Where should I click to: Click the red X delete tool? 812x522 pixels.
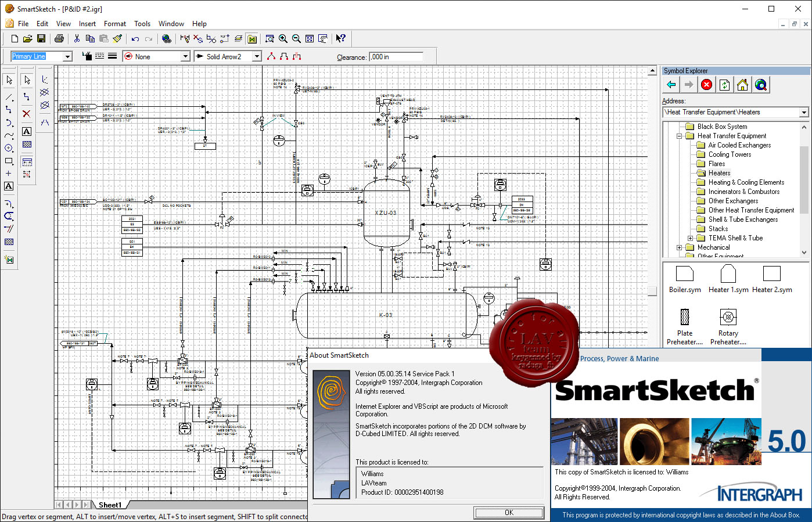click(x=27, y=114)
